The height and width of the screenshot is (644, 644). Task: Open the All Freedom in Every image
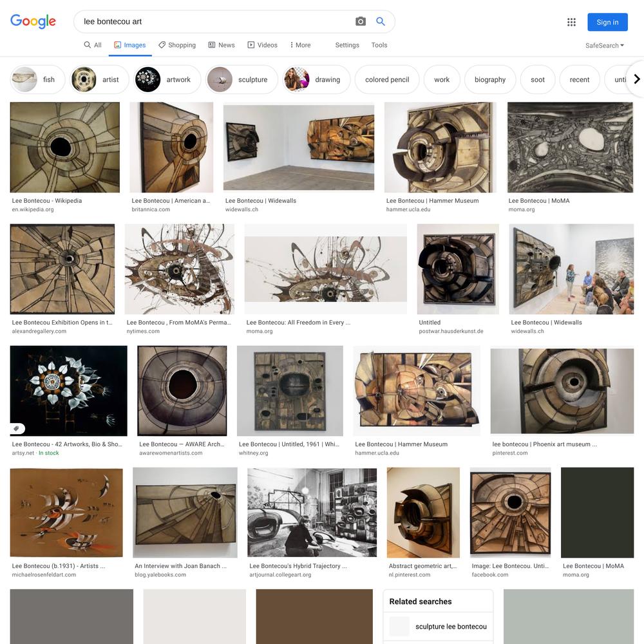(x=326, y=269)
